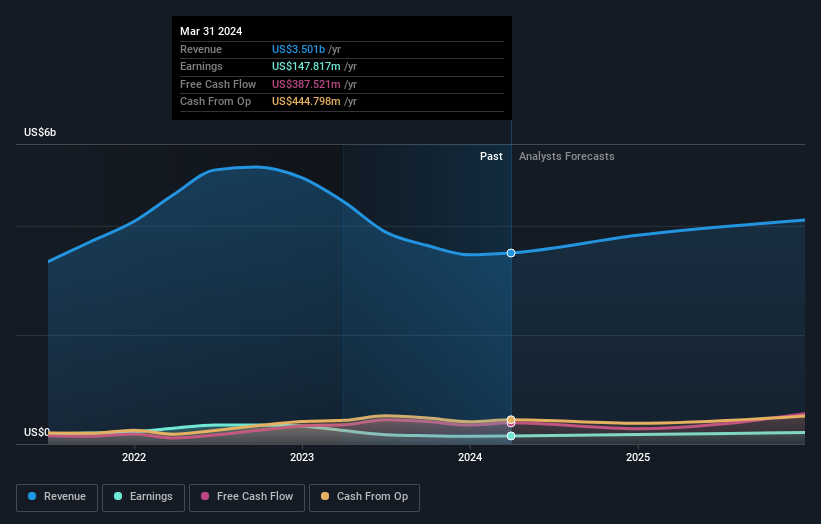The image size is (821, 524).
Task: Click the US$6b y-axis label
Action: (40, 132)
